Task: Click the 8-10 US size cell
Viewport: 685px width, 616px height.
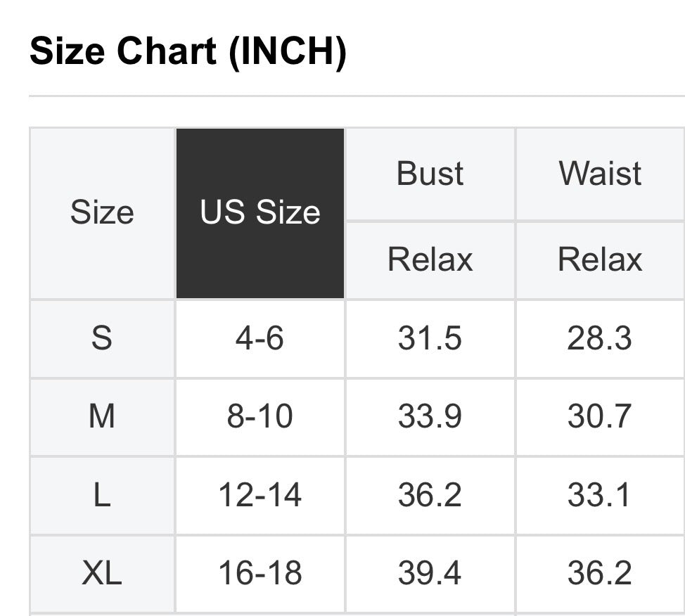Action: coord(260,417)
